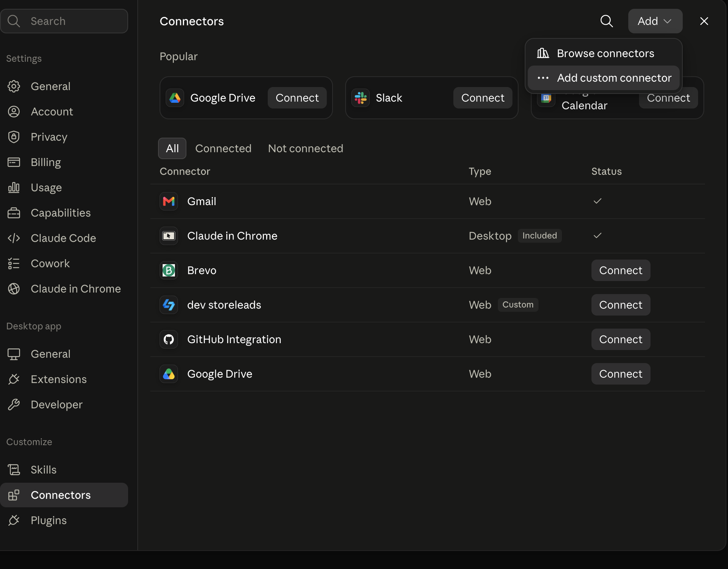Open the Billing card icon

14,162
